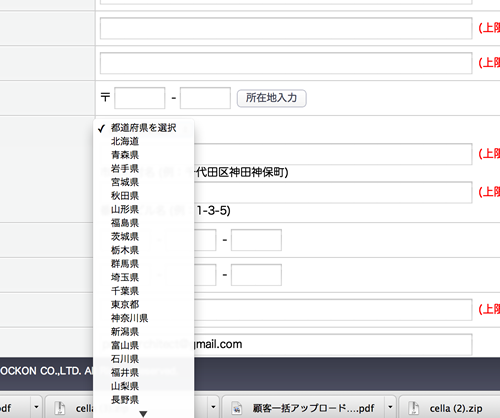Image resolution: width=500 pixels, height=418 pixels.
Task: Click the email field containing gmail.com
Action: click(x=286, y=345)
